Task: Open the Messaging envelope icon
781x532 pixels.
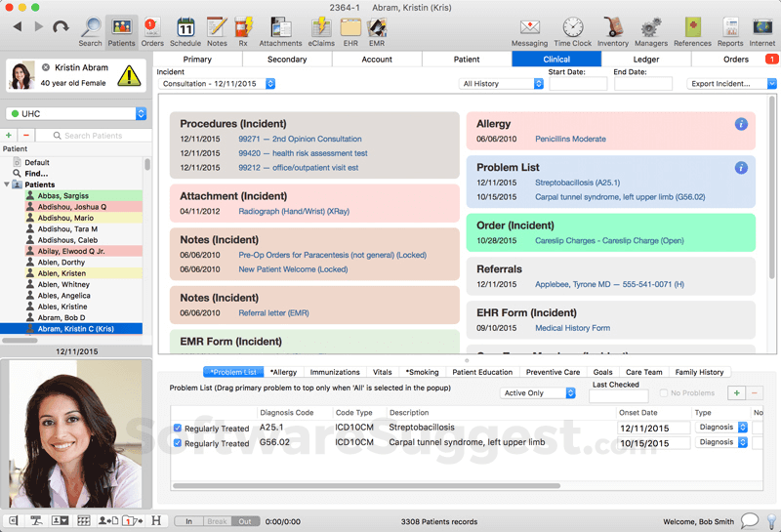Action: coord(529,27)
